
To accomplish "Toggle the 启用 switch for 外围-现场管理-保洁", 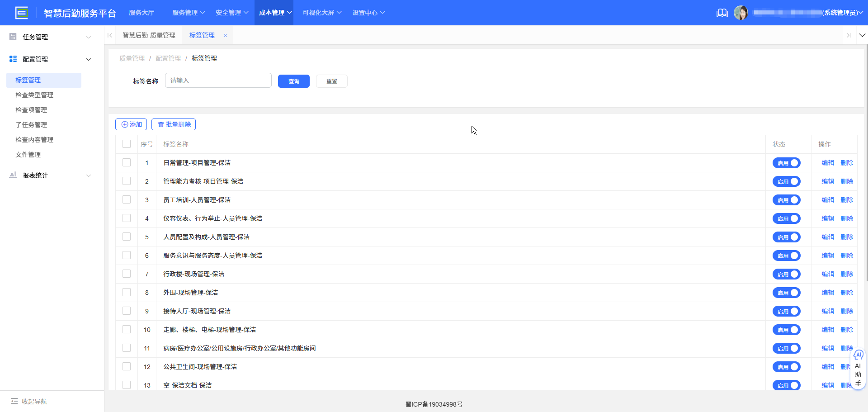I will [x=787, y=292].
